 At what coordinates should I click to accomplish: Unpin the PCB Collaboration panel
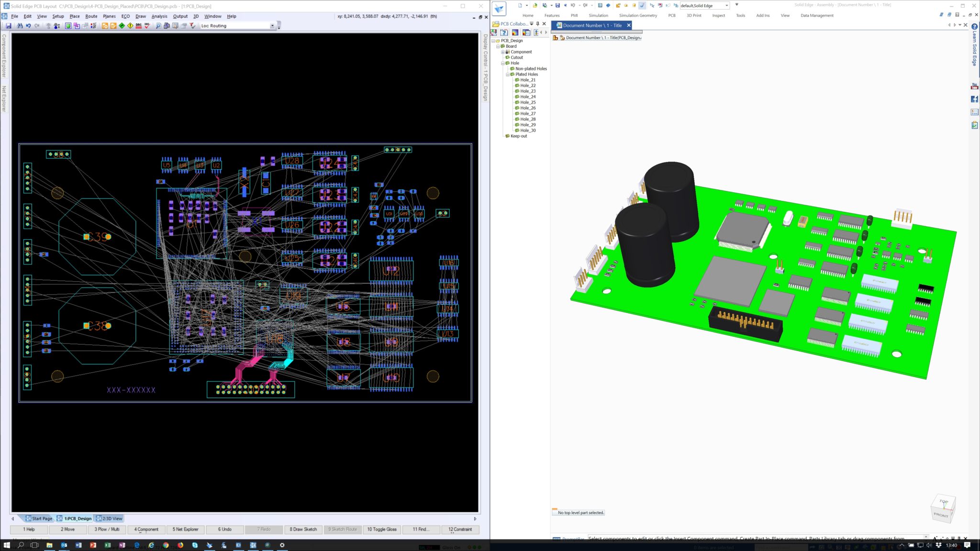click(x=538, y=23)
